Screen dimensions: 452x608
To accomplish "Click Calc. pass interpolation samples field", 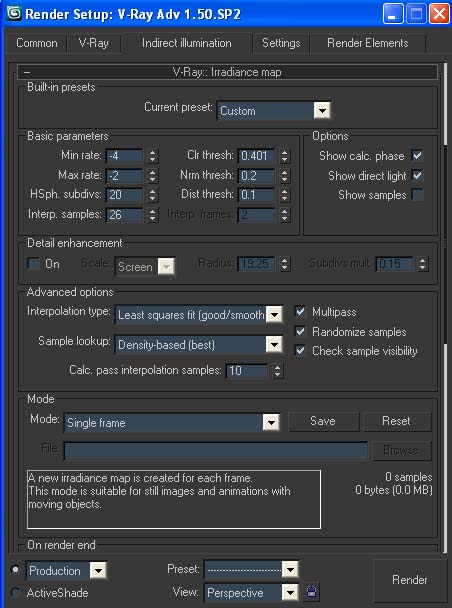I will tap(247, 371).
